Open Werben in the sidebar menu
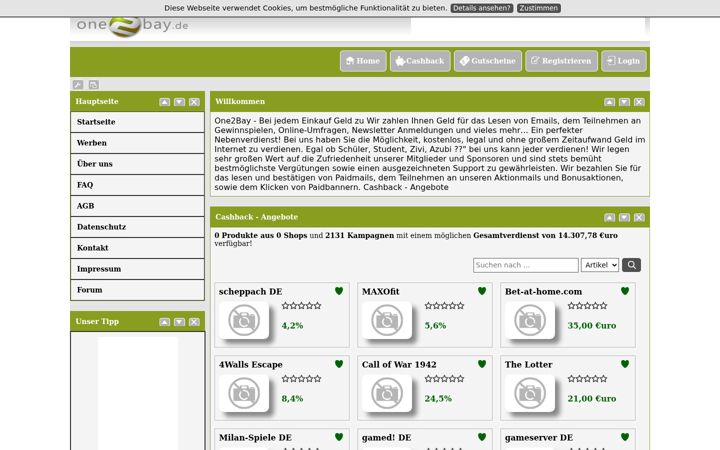This screenshot has width=720, height=450. pyautogui.click(x=137, y=143)
